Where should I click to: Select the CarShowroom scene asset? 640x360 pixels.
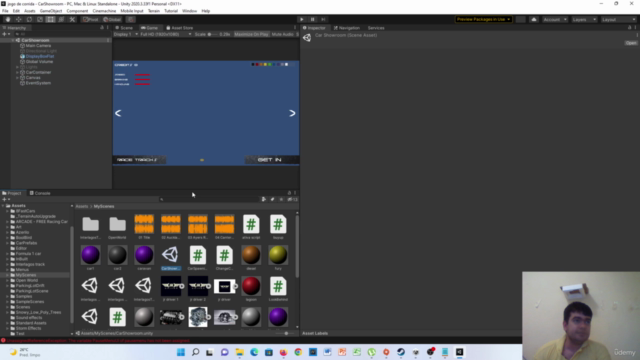click(171, 258)
